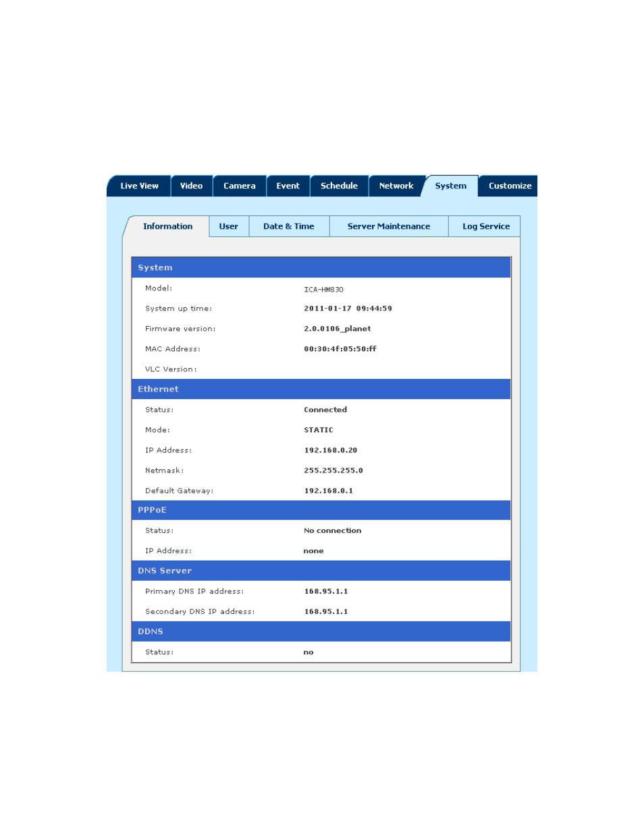This screenshot has width=644, height=834.
Task: Click the Netmask label
Action: coord(164,471)
